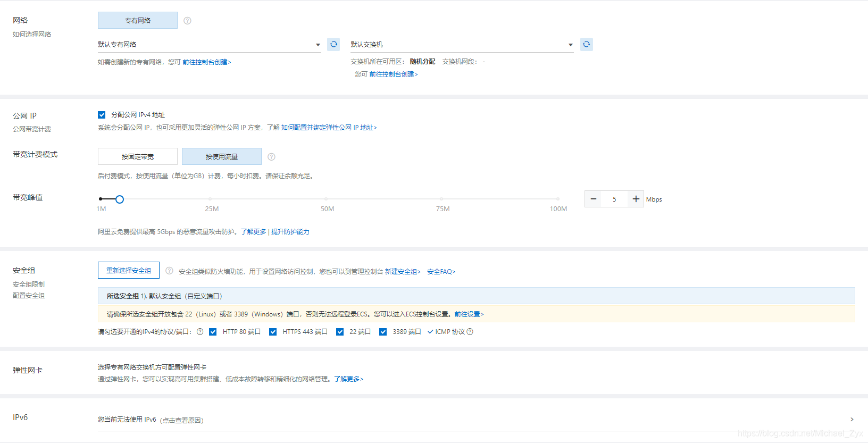The image size is (868, 443).
Task: Click 如何选择网络 help link
Action: click(32, 34)
